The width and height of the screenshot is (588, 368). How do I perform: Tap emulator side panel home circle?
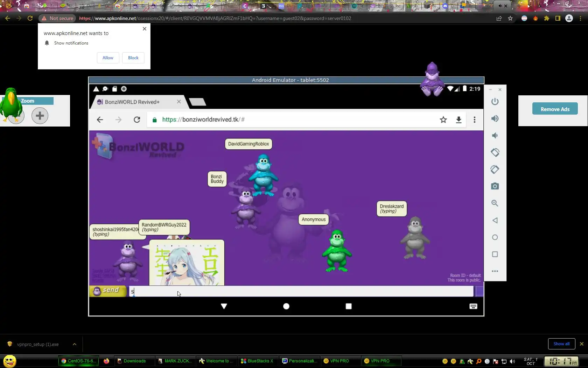tap(495, 237)
